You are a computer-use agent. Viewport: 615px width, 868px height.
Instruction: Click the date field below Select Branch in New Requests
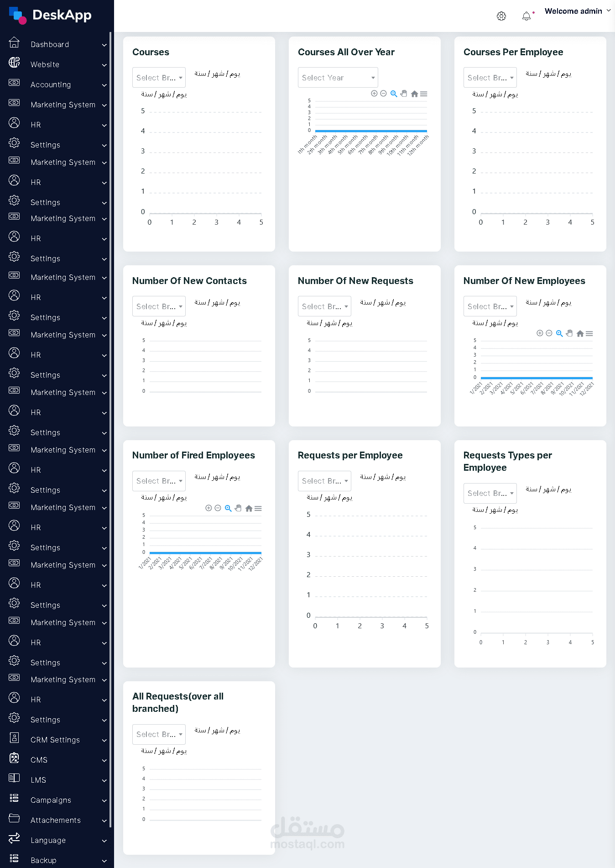(x=329, y=323)
